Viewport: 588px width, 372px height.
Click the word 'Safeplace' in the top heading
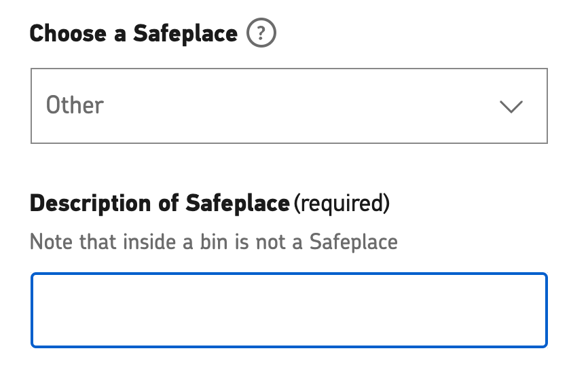point(185,33)
